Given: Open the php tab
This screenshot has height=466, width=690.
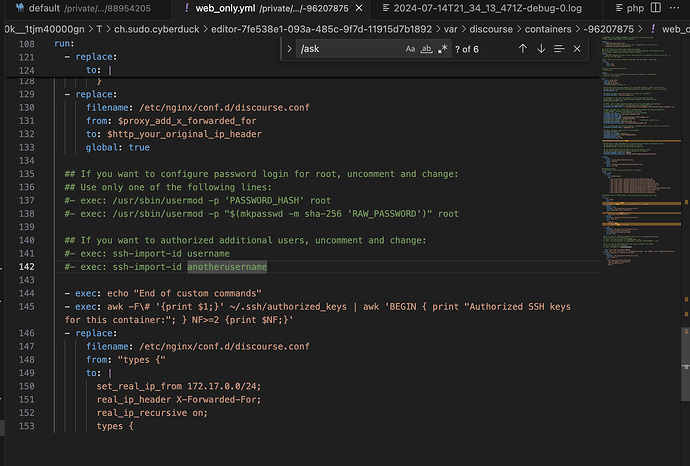Looking at the screenshot, I should click(x=630, y=8).
